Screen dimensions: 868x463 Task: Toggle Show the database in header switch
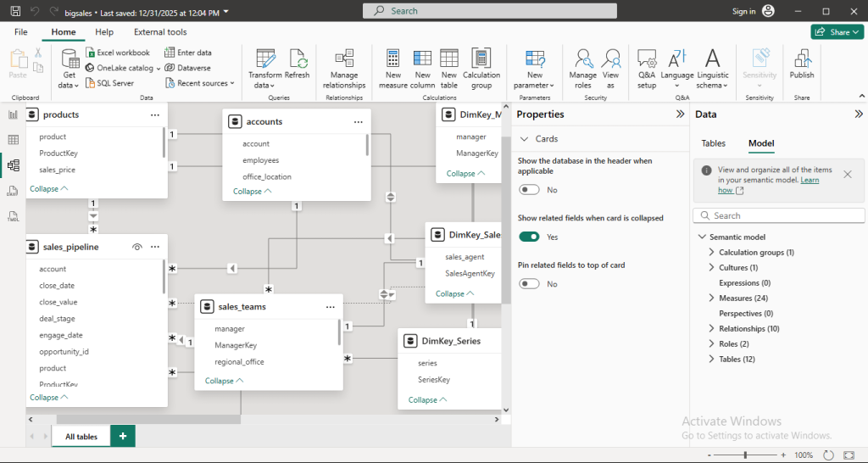529,190
